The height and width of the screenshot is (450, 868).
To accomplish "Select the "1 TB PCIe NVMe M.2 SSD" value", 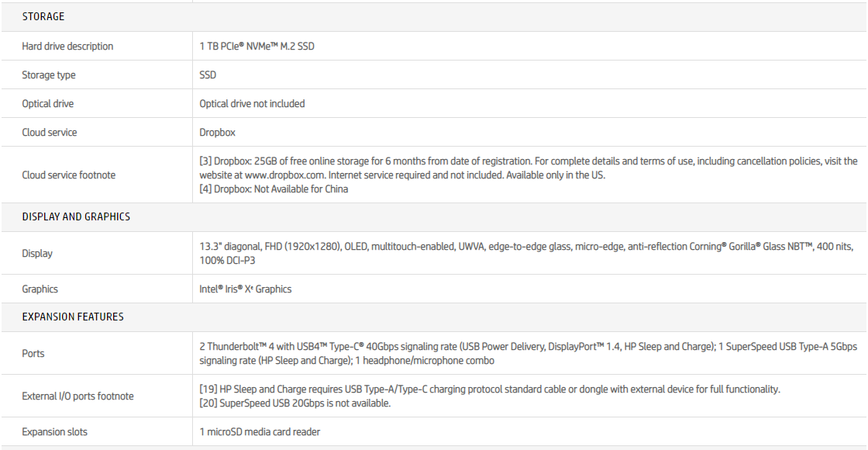I will point(257,47).
